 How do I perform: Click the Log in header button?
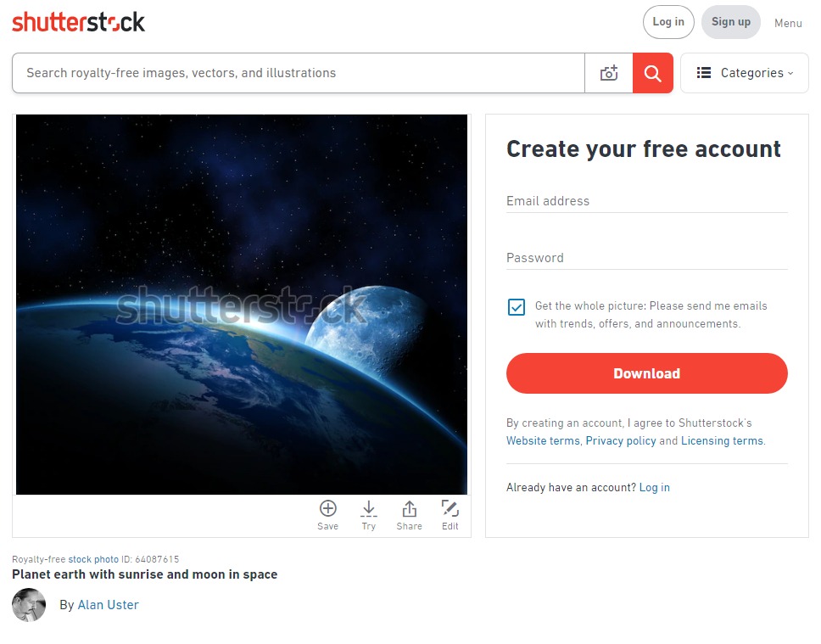(x=668, y=22)
